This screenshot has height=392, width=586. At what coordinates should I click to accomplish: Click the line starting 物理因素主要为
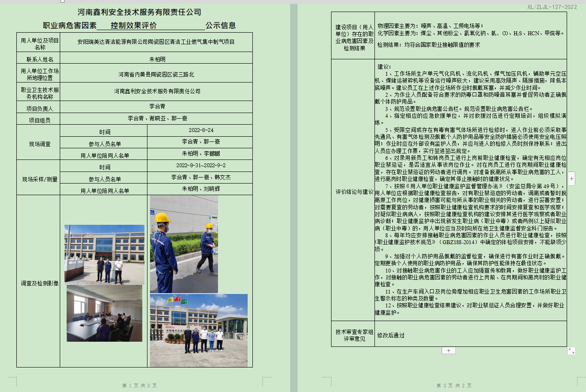pos(430,26)
